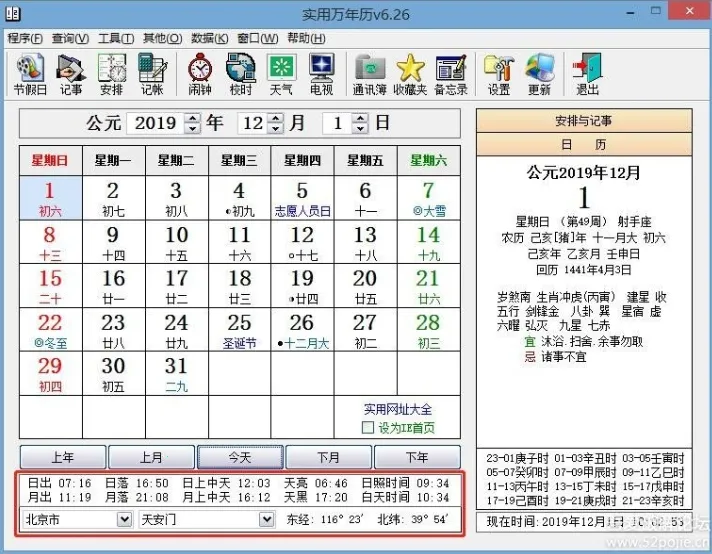The width and height of the screenshot is (712, 554).
Task: Expand the 北京市 city dropdown
Action: [x=124, y=519]
